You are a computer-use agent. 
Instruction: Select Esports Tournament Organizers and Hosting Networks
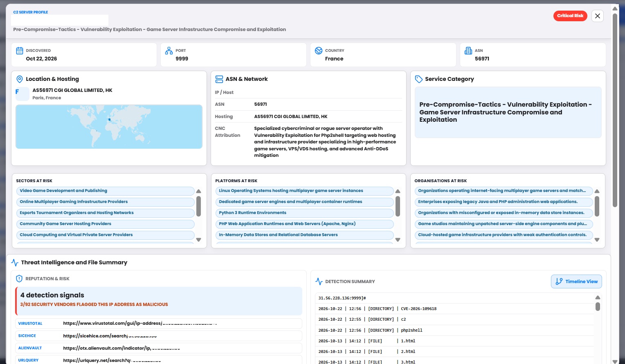[105, 213]
